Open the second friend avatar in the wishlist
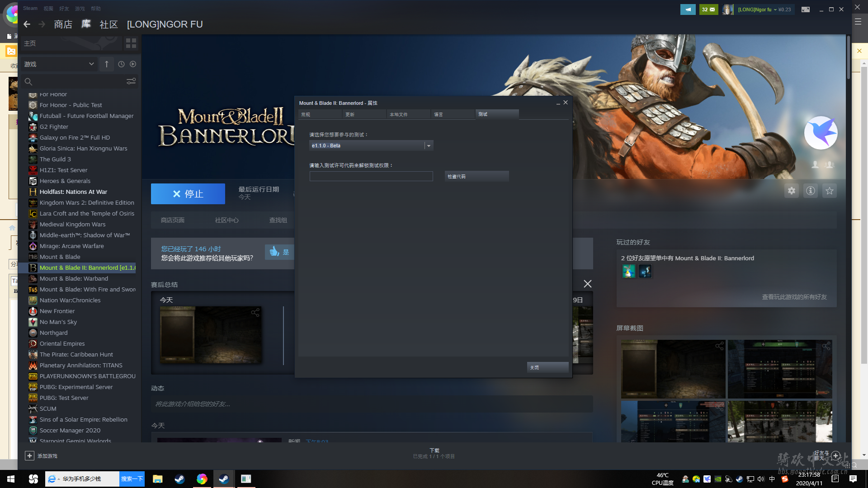 [645, 271]
